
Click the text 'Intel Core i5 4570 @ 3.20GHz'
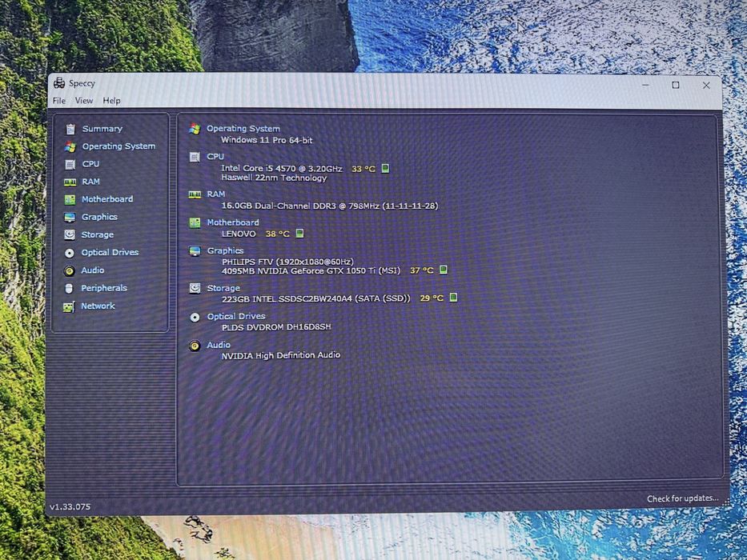282,168
